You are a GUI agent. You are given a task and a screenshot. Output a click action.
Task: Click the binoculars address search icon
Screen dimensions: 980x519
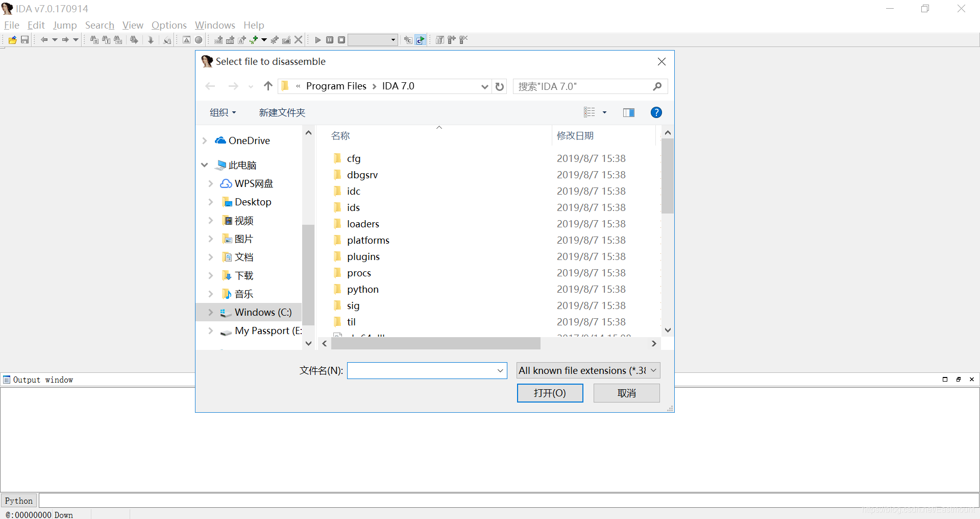(94, 40)
